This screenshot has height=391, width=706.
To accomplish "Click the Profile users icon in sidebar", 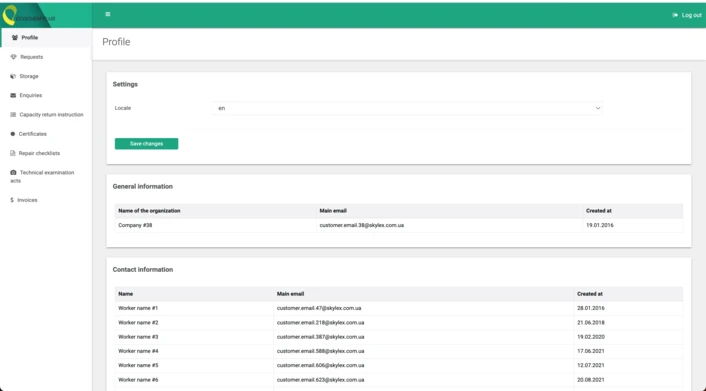I will click(x=15, y=38).
